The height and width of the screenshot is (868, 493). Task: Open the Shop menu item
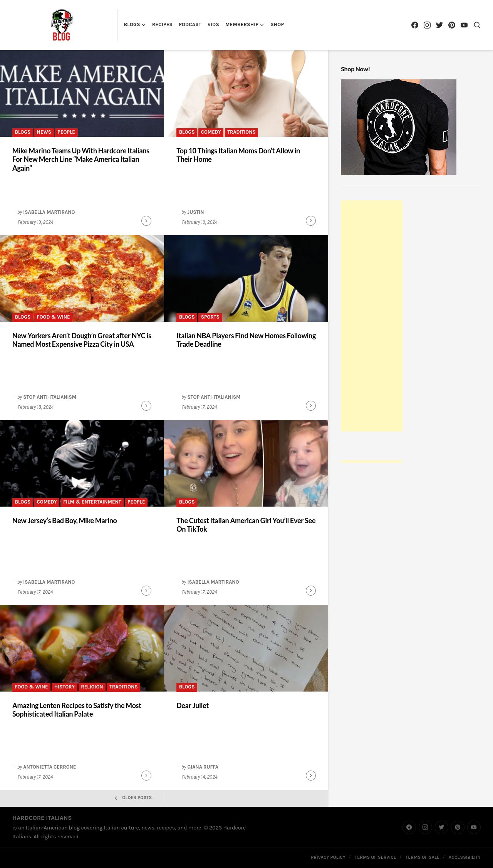tap(277, 25)
